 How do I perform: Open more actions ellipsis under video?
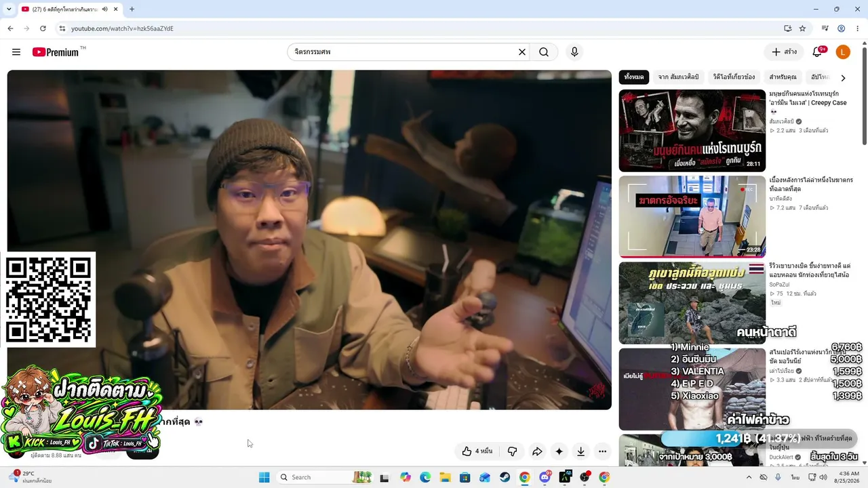[x=602, y=451]
